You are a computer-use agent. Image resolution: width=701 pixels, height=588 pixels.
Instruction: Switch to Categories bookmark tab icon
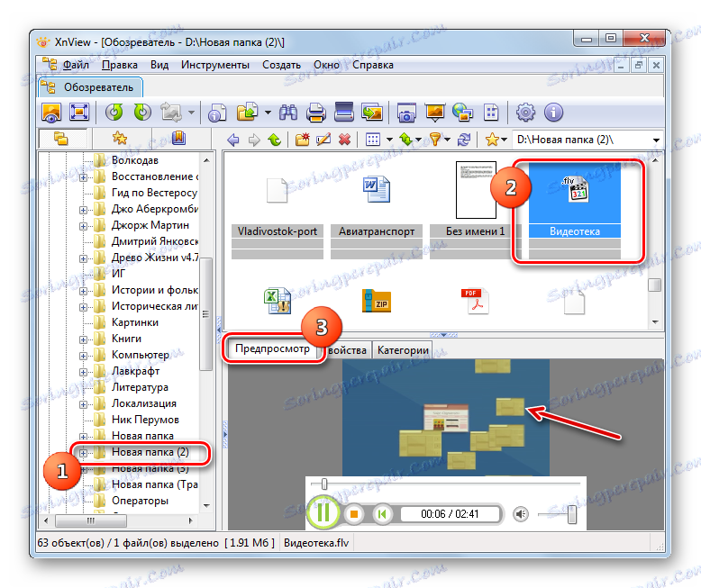tap(178, 138)
